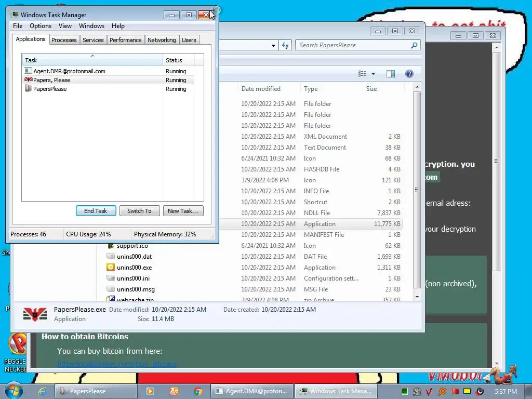The width and height of the screenshot is (532, 399).
Task: Switch to the Users tab
Action: [189, 40]
